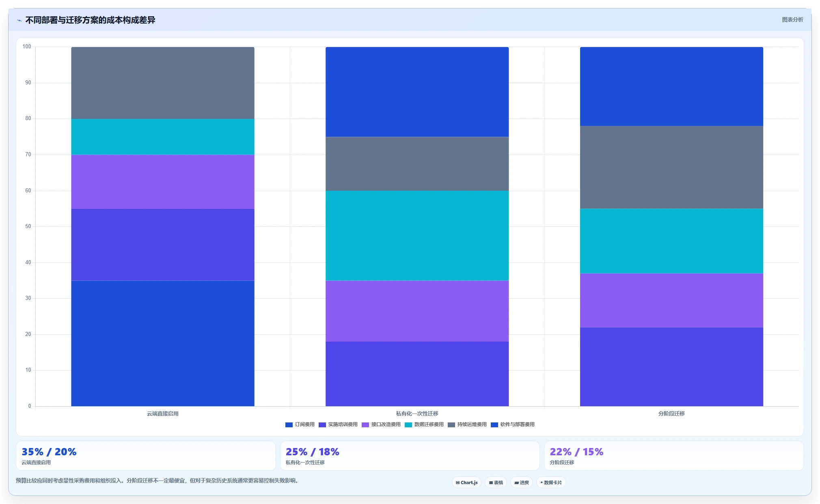Click the y-axis tick label 50

pos(28,226)
